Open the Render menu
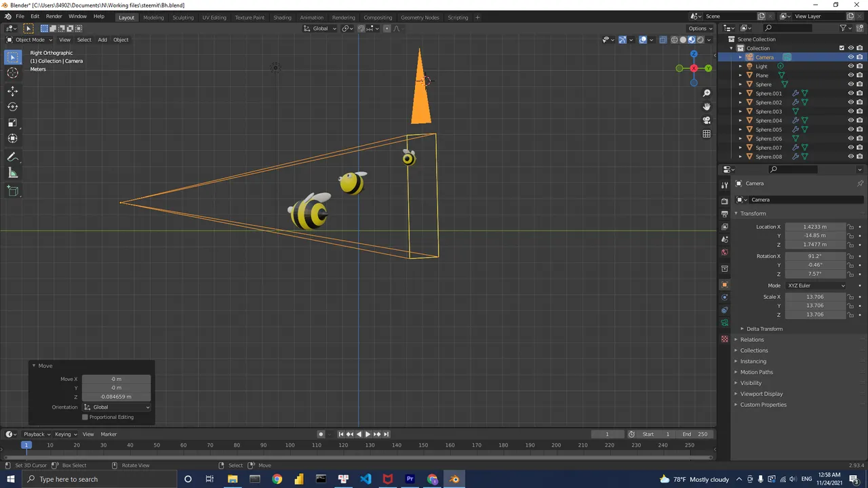Screen dimensions: 868x488 pyautogui.click(x=54, y=16)
